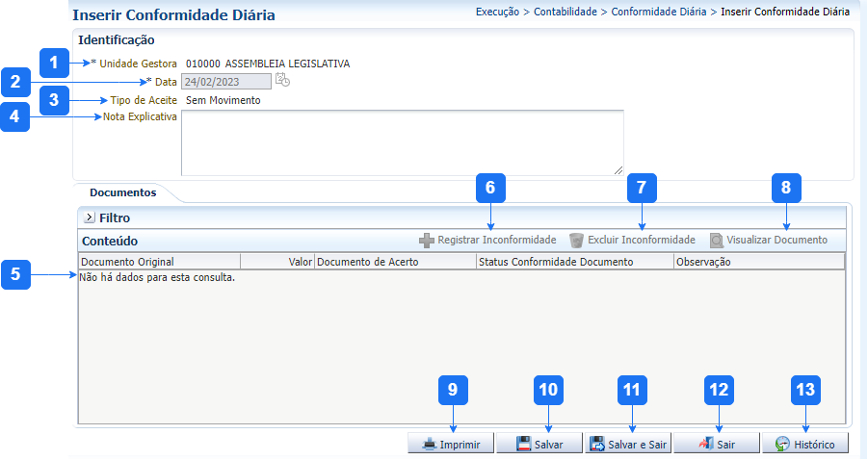
Task: Click Status Conformidade Documento column header
Action: [555, 262]
